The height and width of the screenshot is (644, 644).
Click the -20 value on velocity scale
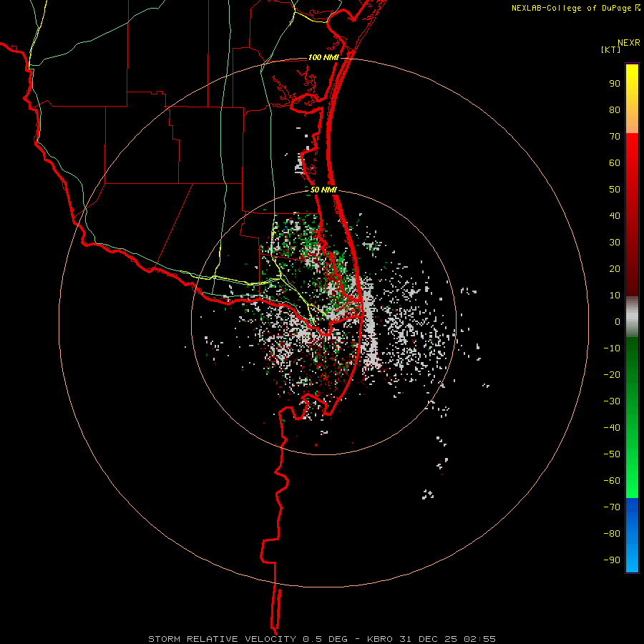(x=612, y=375)
